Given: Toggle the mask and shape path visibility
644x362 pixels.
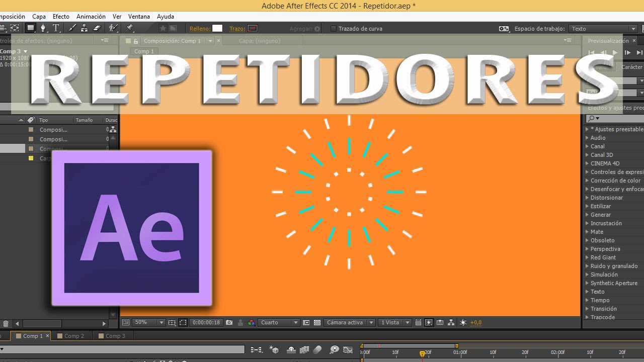Looking at the screenshot, I should [183, 322].
